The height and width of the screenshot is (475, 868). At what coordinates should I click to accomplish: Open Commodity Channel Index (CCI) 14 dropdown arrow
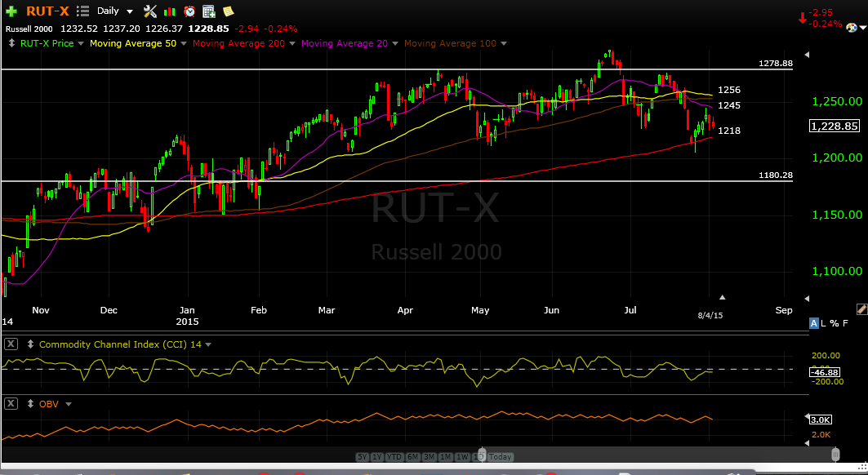208,345
